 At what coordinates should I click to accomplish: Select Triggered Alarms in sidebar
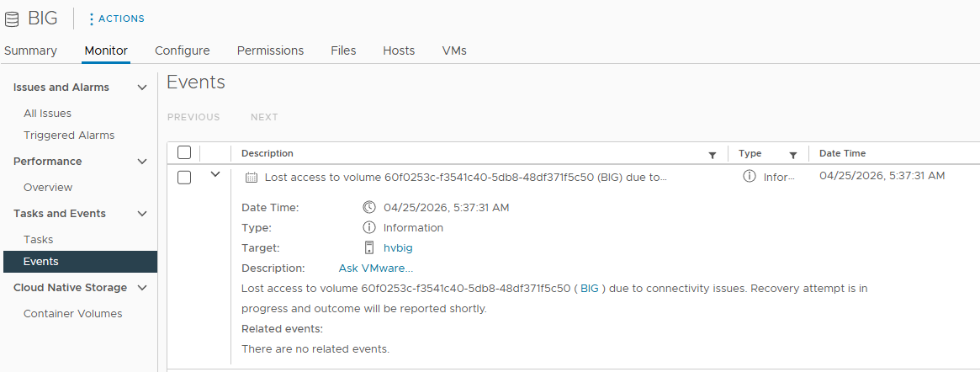pos(69,135)
